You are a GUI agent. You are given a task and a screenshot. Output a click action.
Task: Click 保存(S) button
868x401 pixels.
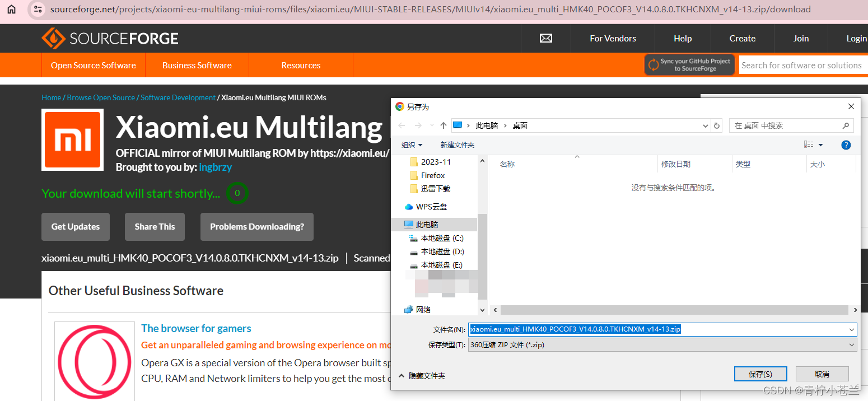760,374
